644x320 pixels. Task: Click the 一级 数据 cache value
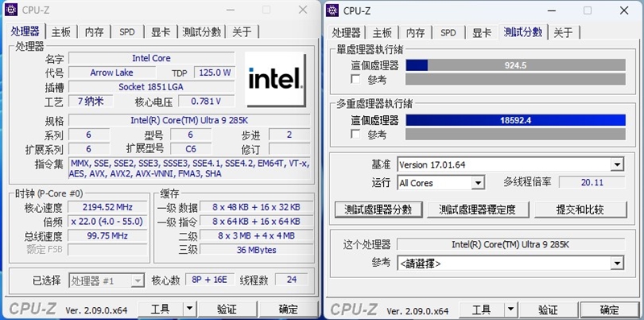click(x=256, y=207)
